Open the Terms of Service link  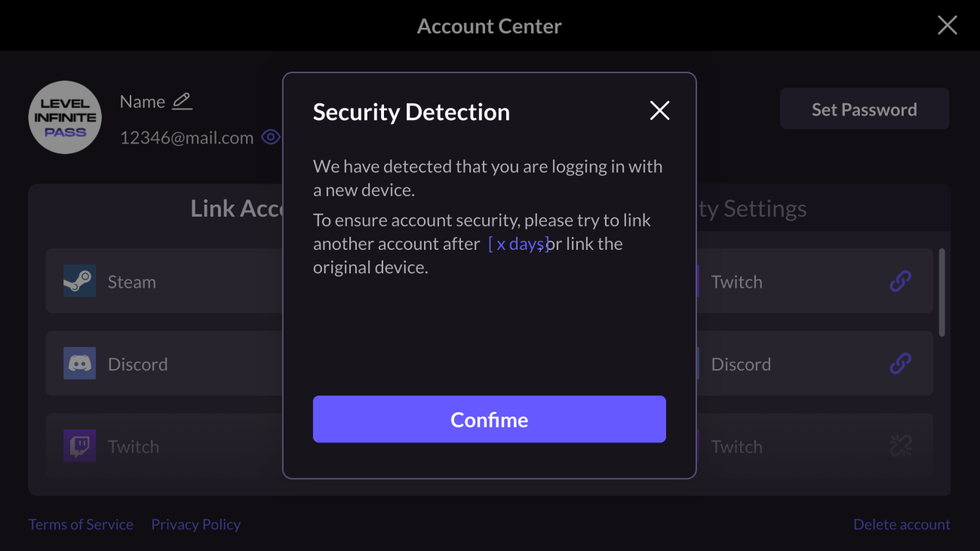click(x=81, y=525)
